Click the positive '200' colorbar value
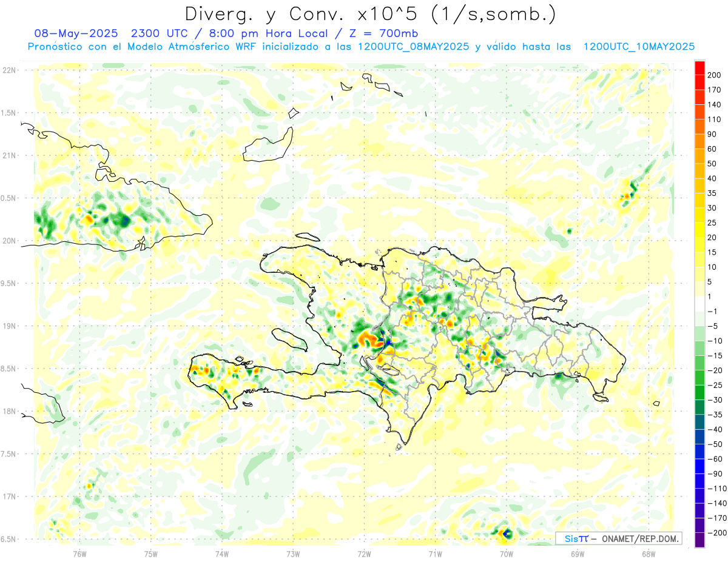The image size is (728, 562). click(714, 75)
